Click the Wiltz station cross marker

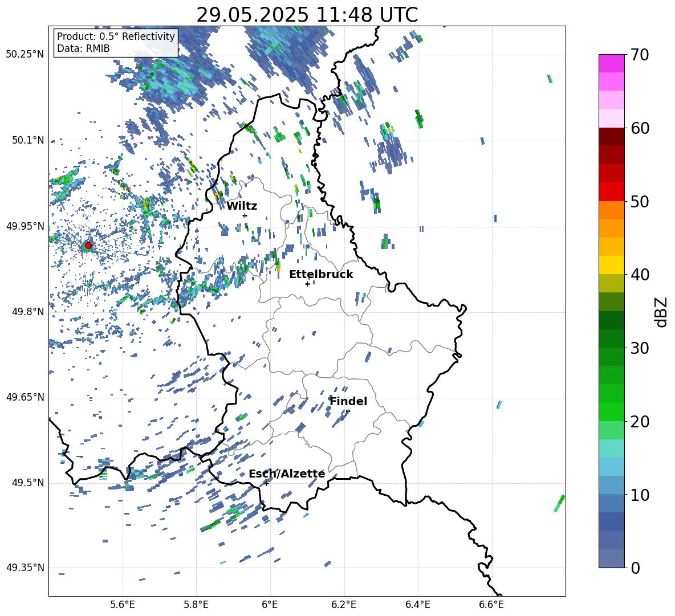pyautogui.click(x=245, y=215)
